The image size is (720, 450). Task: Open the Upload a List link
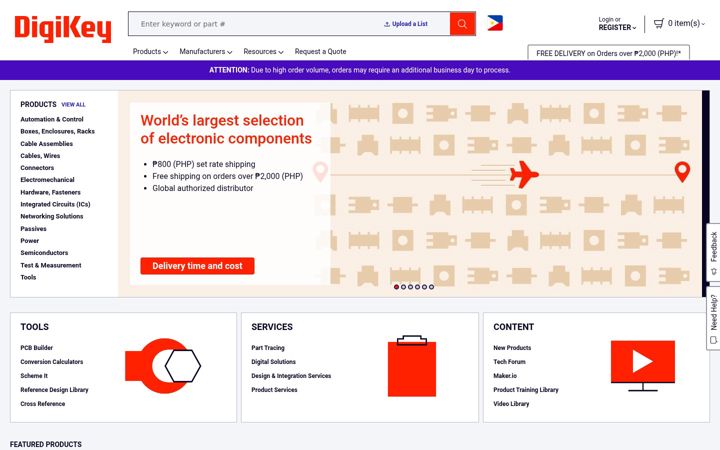pyautogui.click(x=406, y=24)
